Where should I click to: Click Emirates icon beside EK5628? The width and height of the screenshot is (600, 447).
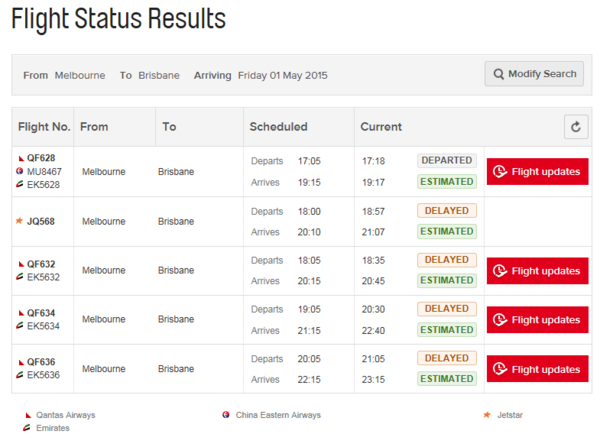click(x=19, y=185)
